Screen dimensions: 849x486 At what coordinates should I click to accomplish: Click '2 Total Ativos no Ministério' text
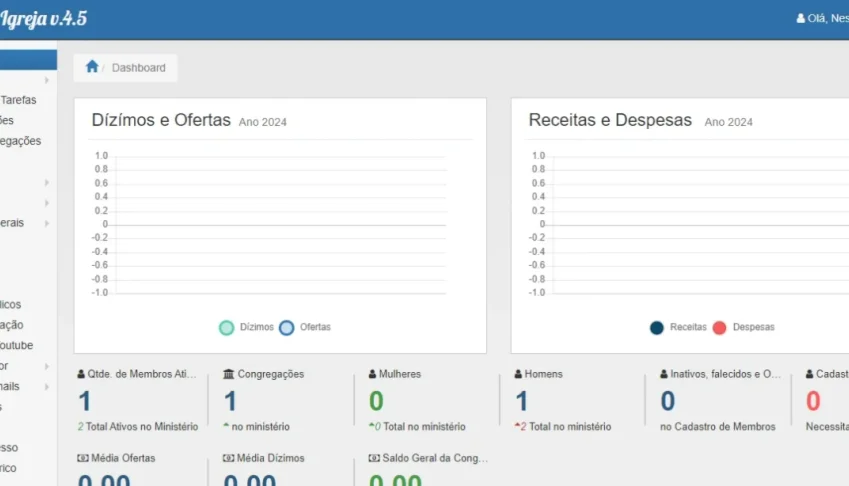coord(138,427)
